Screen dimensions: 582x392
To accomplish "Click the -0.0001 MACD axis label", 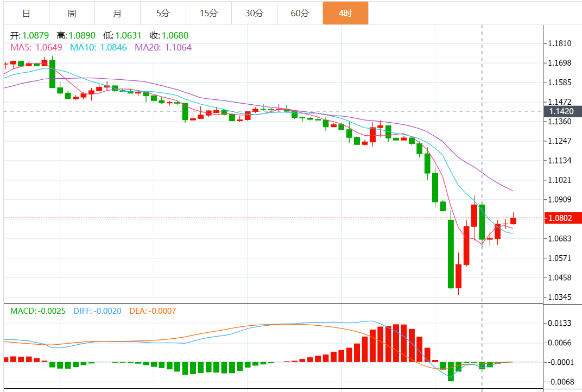I will pos(560,362).
